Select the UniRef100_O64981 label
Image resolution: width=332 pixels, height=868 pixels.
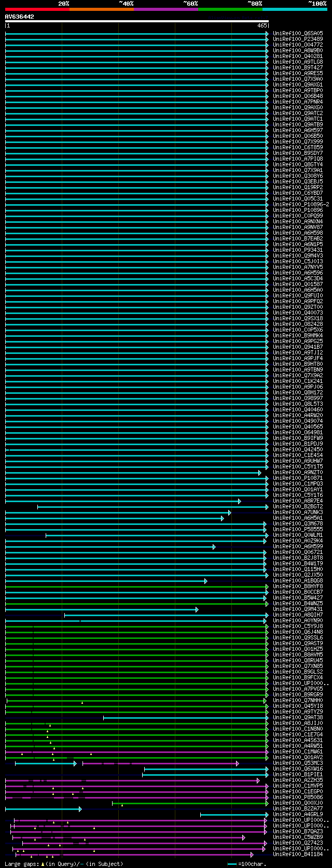(298, 432)
